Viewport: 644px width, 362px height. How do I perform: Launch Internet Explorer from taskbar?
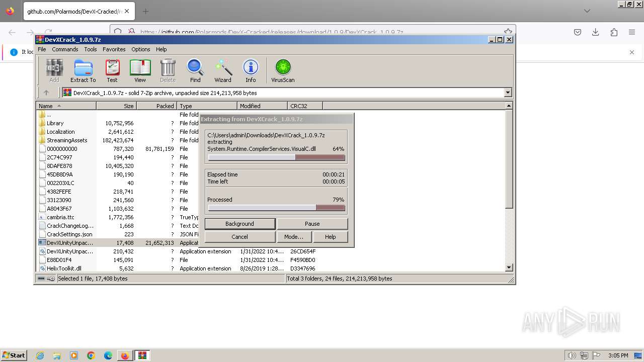point(40,355)
